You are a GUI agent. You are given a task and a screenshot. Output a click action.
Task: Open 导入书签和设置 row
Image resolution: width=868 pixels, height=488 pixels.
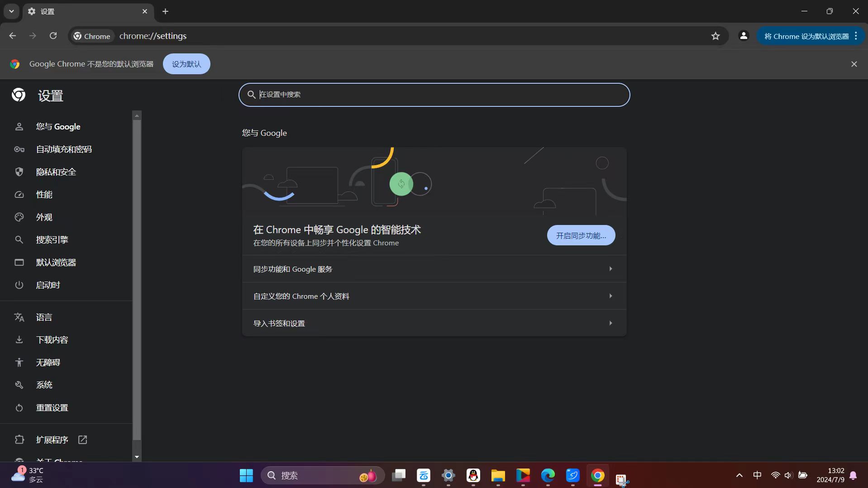(x=434, y=323)
